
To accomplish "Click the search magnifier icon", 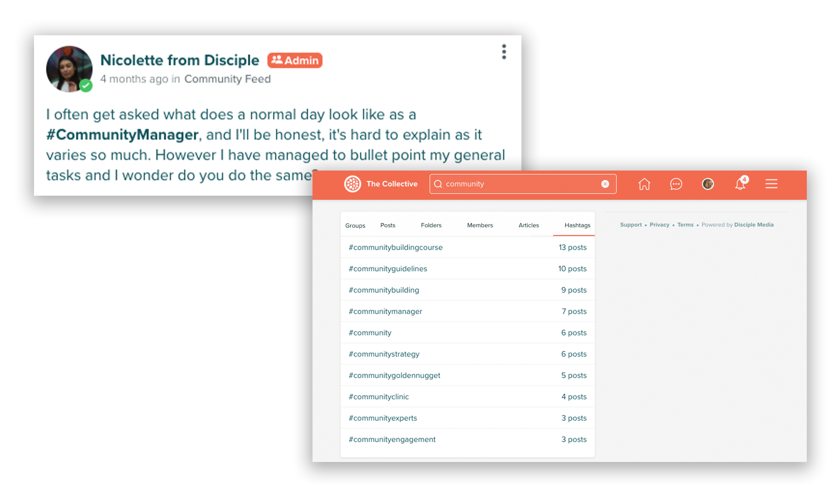I will pyautogui.click(x=438, y=184).
